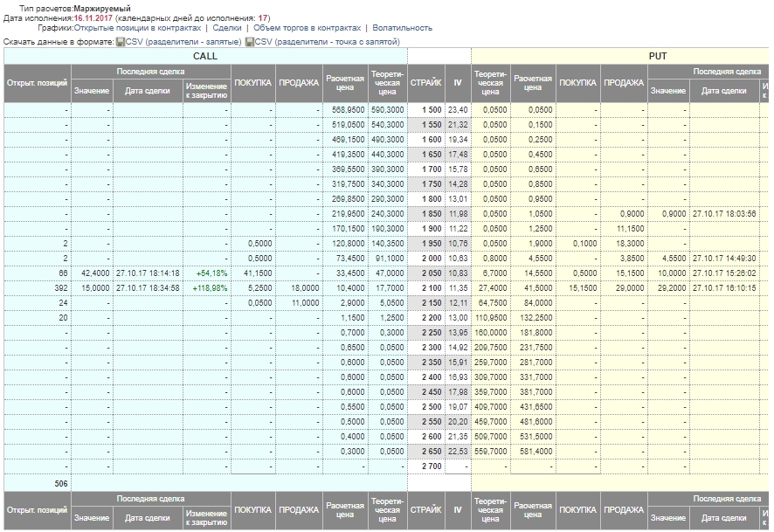Select strike 1 500 cell

point(426,110)
